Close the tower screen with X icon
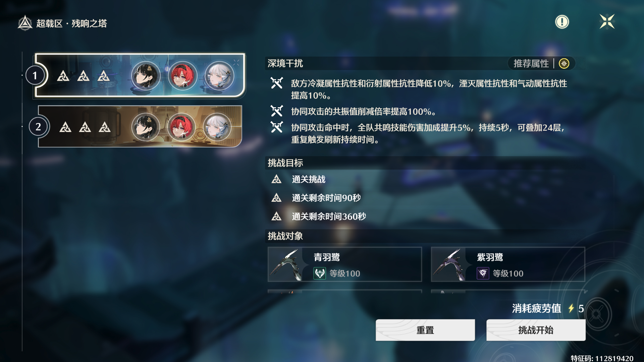This screenshot has height=362, width=644. tap(607, 22)
